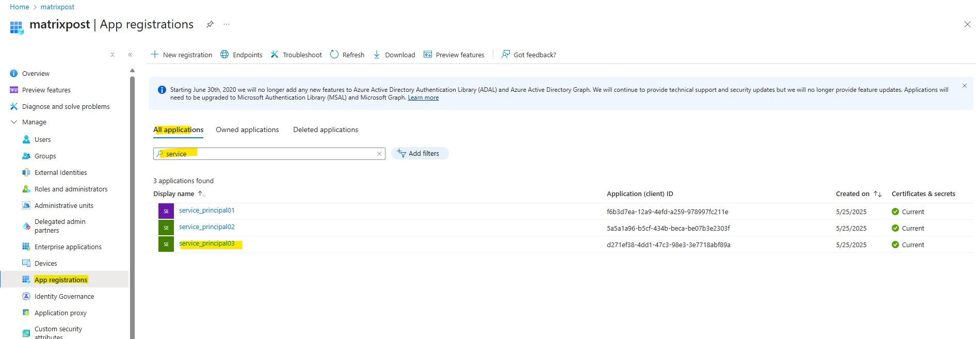This screenshot has width=980, height=339.
Task: Pin the App registrations page
Action: pyautogui.click(x=210, y=24)
